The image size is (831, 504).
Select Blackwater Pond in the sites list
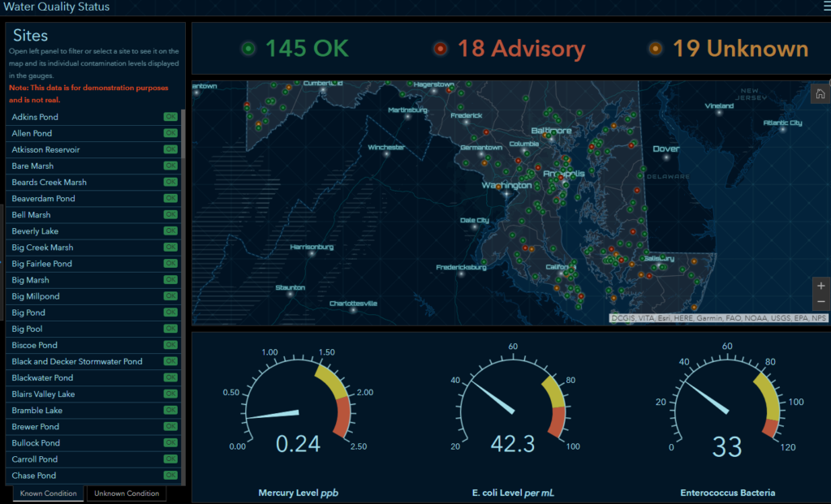point(42,378)
